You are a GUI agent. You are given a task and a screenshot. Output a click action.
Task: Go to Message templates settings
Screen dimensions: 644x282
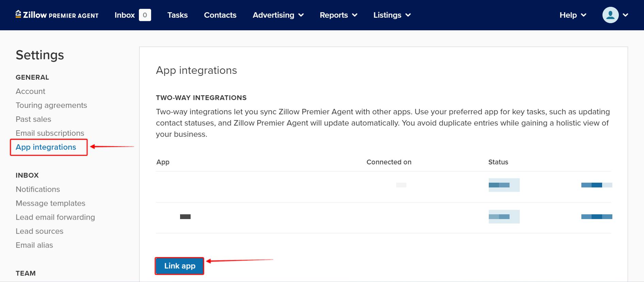coord(50,203)
